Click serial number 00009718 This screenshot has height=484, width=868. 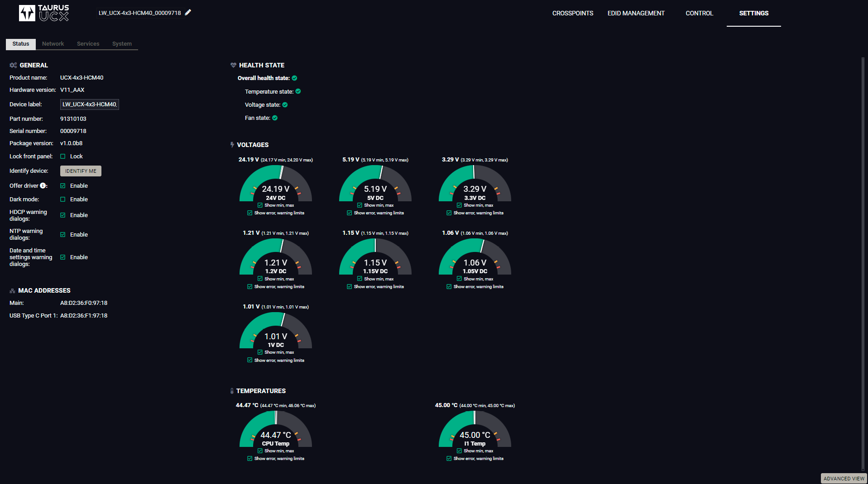(x=73, y=131)
